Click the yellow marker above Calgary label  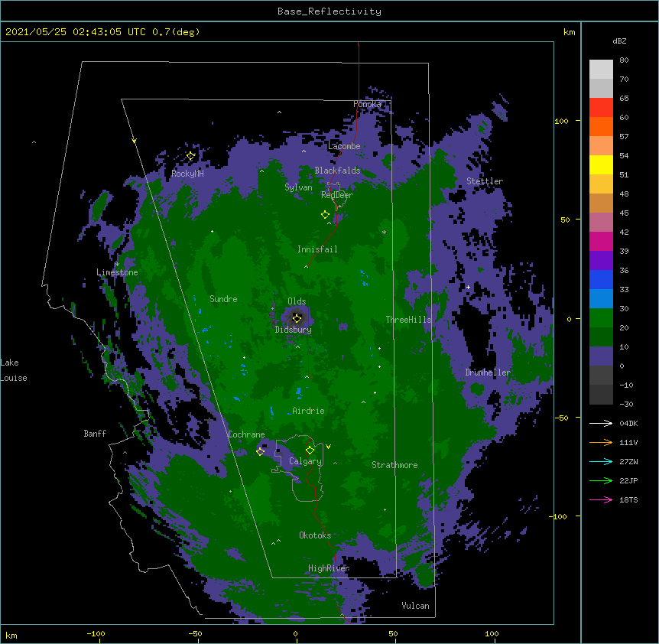pos(310,450)
